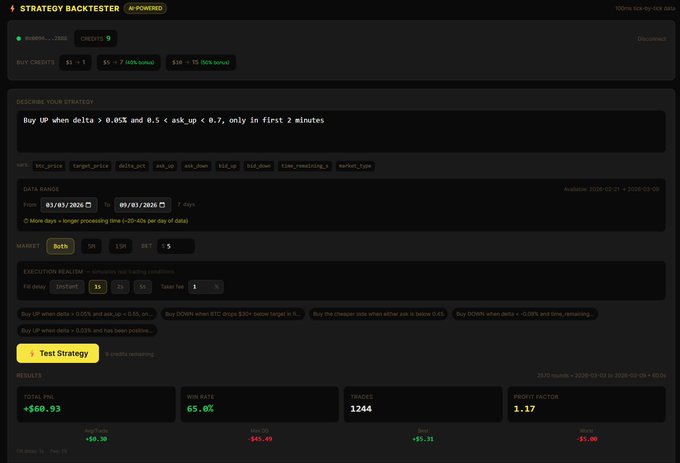Click the green wallet status dot

pyautogui.click(x=19, y=39)
